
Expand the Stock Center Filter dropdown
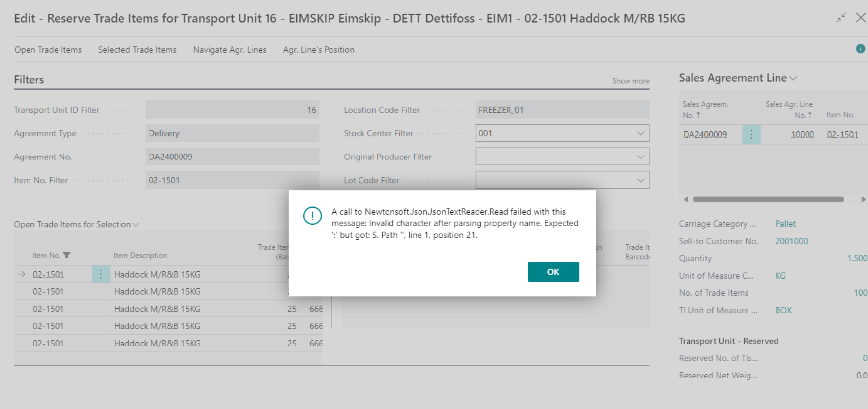click(640, 133)
